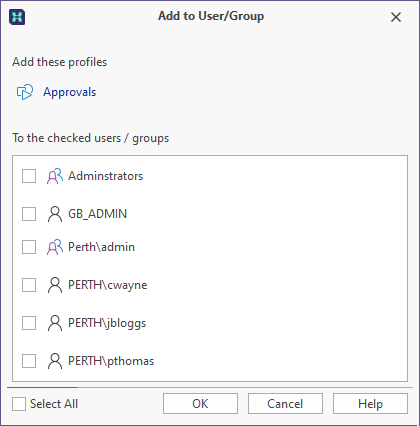Screen dimensions: 420x426
Task: Open Help for this dialog
Action: pyautogui.click(x=370, y=404)
